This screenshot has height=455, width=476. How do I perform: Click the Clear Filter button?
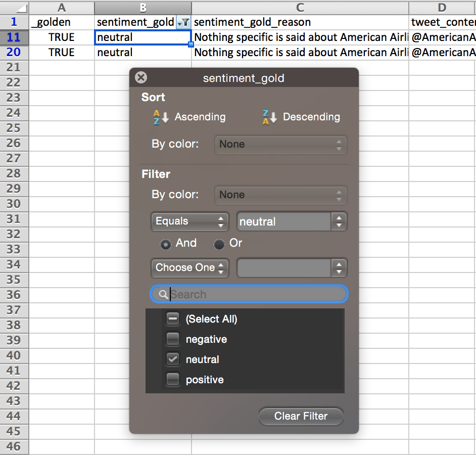[x=301, y=416]
